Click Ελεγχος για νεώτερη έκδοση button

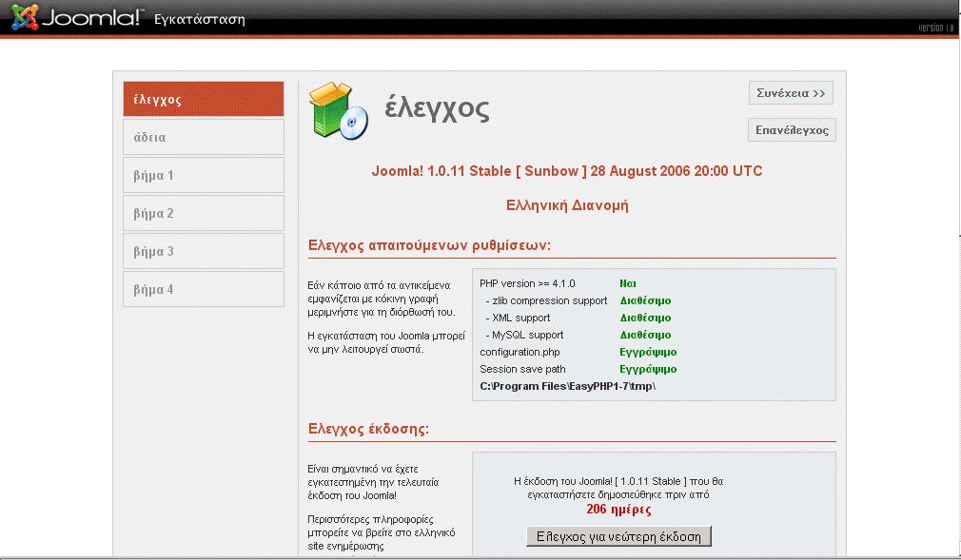point(618,537)
